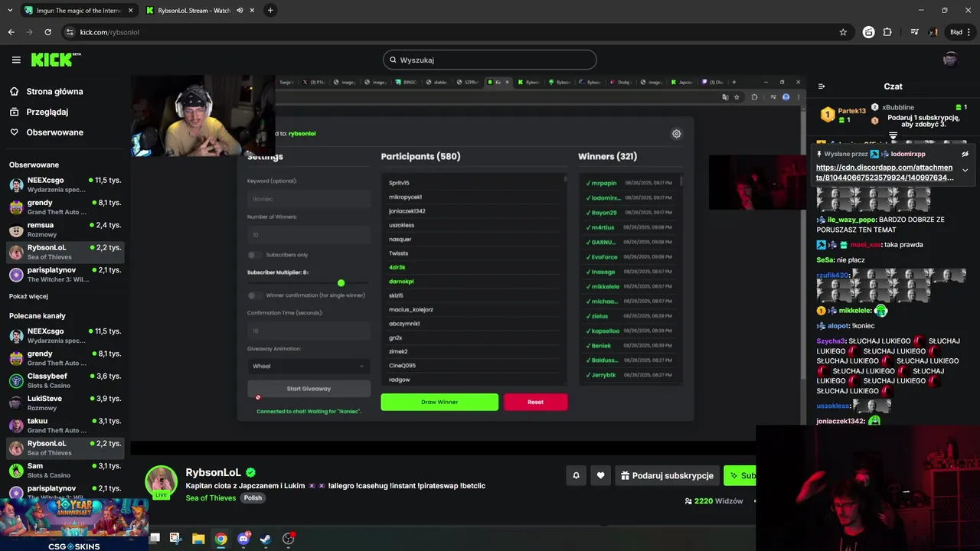Open a new browser tab
Screen dimensions: 980x551
point(270,11)
